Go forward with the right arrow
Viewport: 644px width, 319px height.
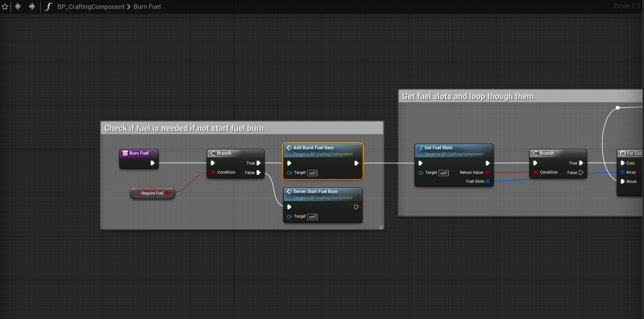[32, 6]
